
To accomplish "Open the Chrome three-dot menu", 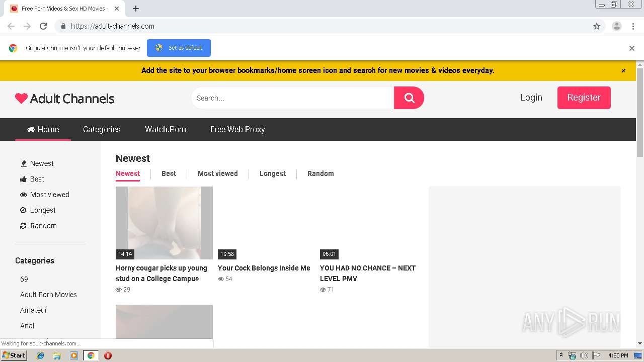I will tap(633, 26).
